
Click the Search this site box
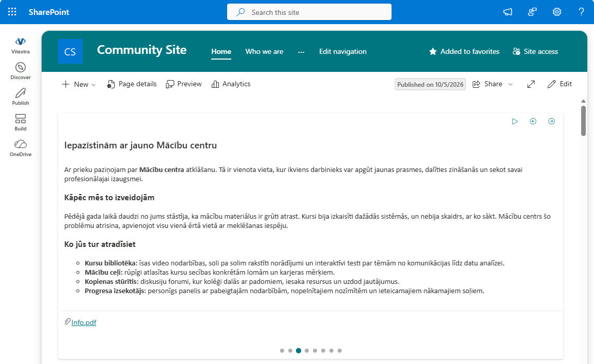point(309,12)
